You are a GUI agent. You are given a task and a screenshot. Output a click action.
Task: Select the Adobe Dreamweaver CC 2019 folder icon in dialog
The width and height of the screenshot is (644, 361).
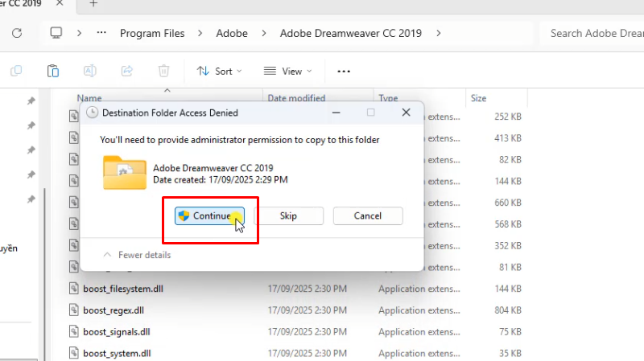pos(125,173)
